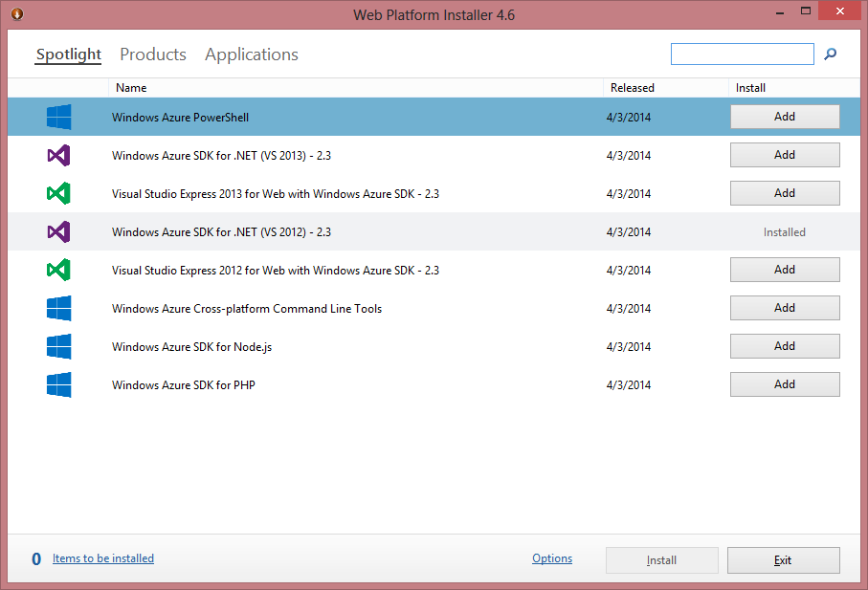The height and width of the screenshot is (590, 868).
Task: Add Visual Studio Express 2013 for Web
Action: 785,193
